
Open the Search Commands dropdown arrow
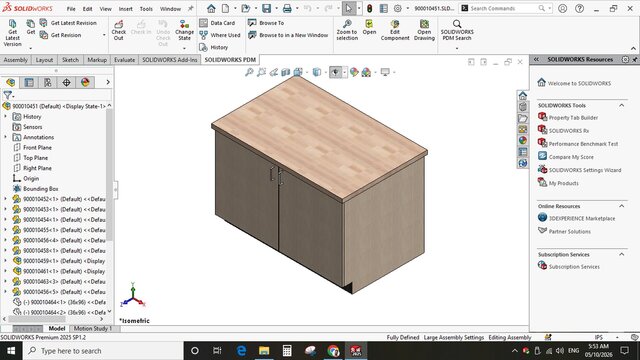(549, 8)
